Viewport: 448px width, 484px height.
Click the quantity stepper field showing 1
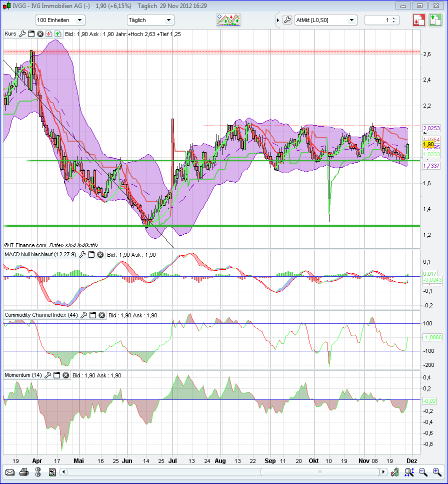tap(379, 20)
